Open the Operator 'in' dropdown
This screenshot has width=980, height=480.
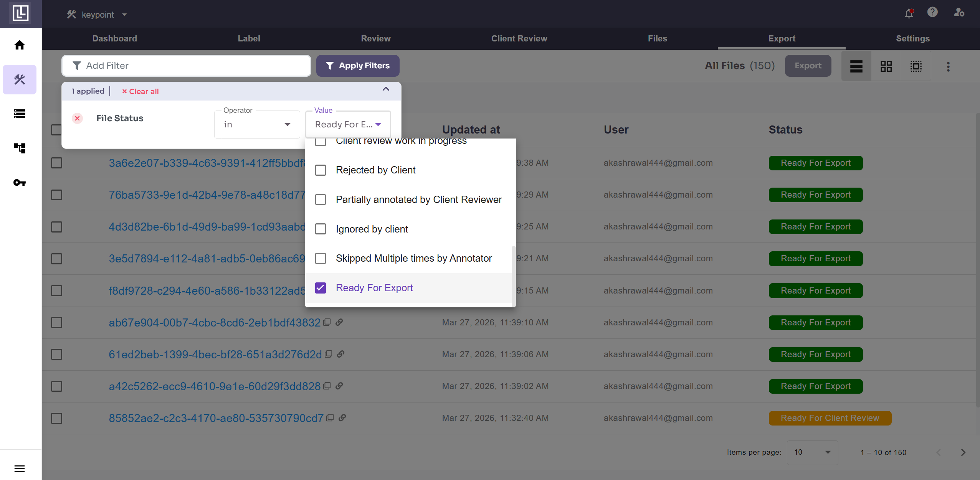[x=257, y=124]
